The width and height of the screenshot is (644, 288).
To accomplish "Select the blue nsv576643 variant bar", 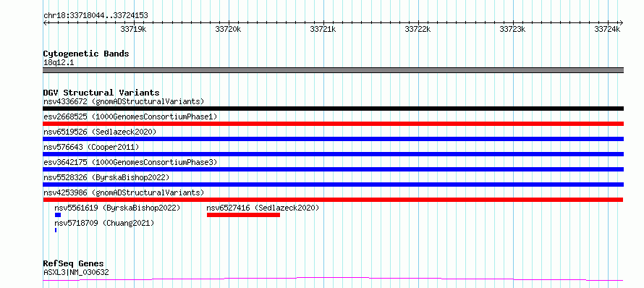I will [333, 154].
